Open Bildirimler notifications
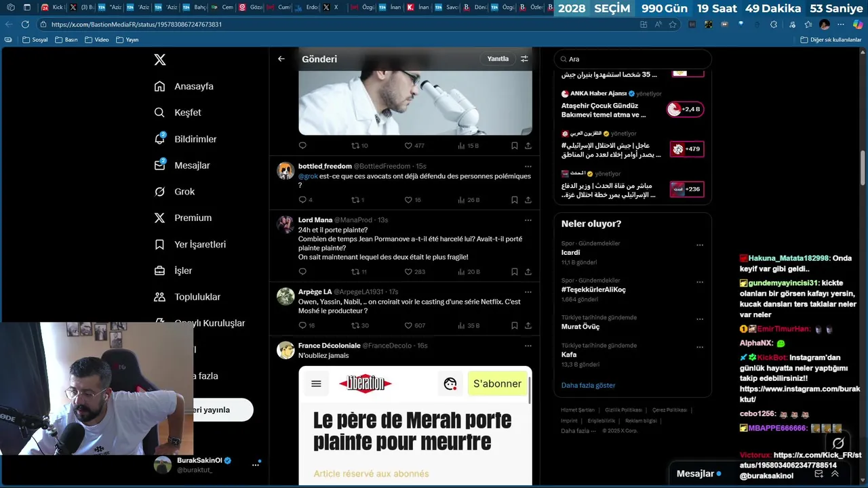Viewport: 868px width, 488px height. pyautogui.click(x=185, y=139)
